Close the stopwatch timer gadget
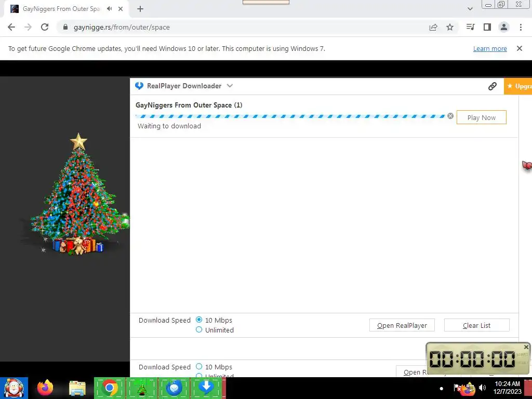 526,347
